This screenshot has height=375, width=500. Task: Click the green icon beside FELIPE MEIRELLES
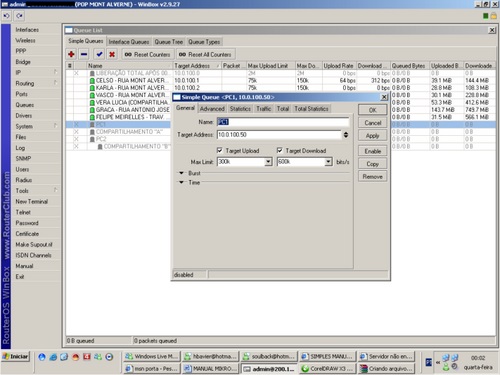[x=92, y=117]
